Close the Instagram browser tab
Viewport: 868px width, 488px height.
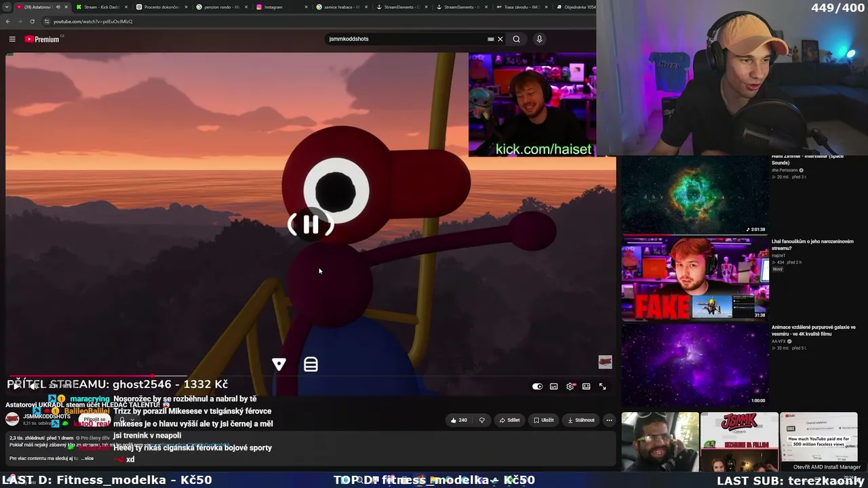coord(307,7)
